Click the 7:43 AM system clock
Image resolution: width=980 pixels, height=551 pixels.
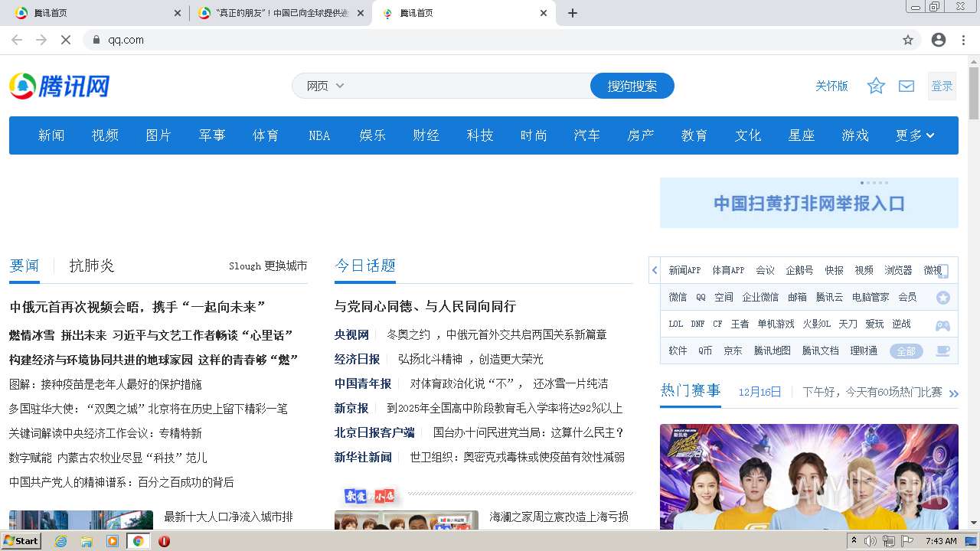[941, 541]
